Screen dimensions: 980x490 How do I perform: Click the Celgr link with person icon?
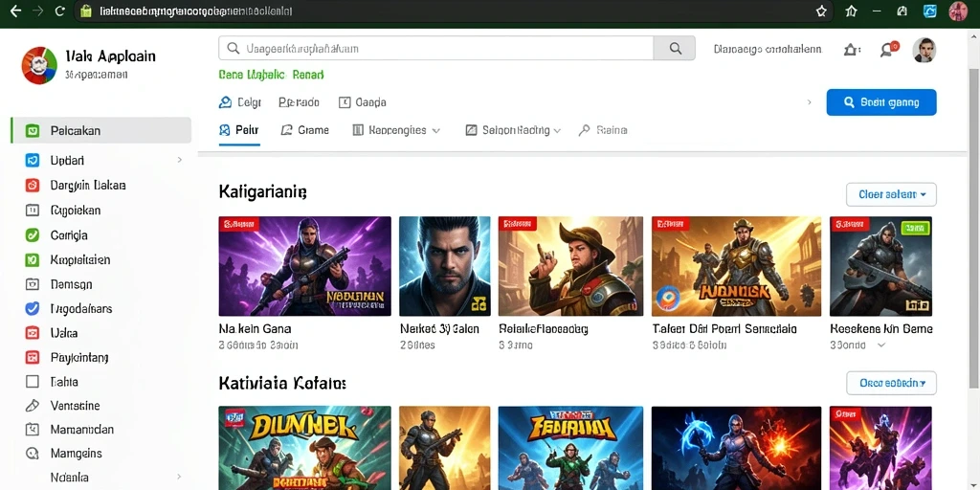point(240,102)
